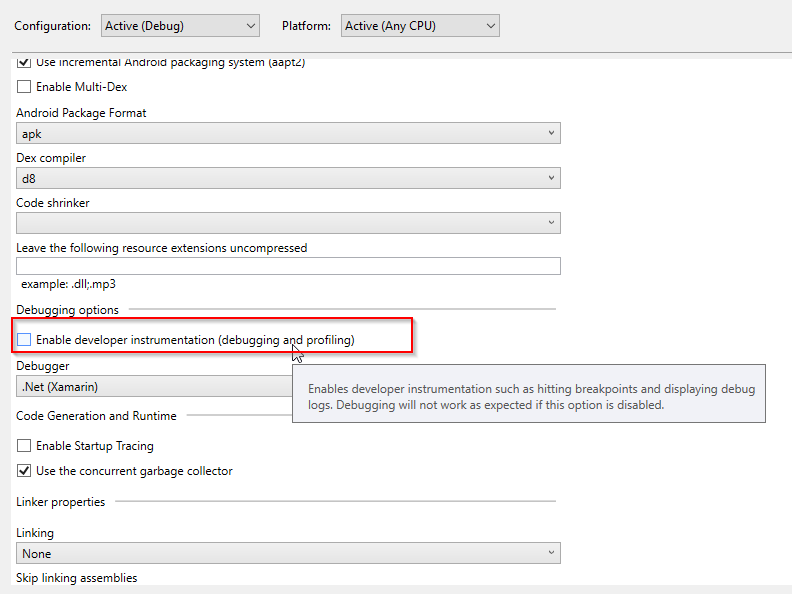Check Enable developer instrumentation checkbox
This screenshot has width=792, height=594.
pos(24,340)
